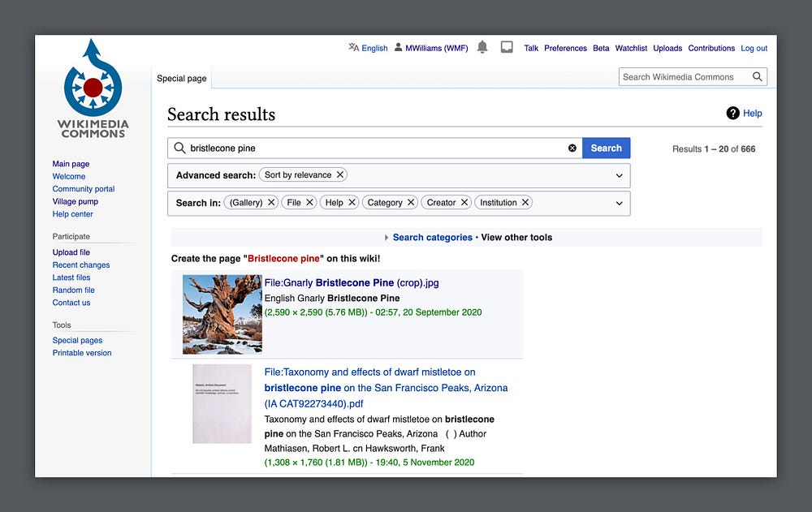Click the language selector icon next to English
The height and width of the screenshot is (512, 812).
(x=354, y=48)
